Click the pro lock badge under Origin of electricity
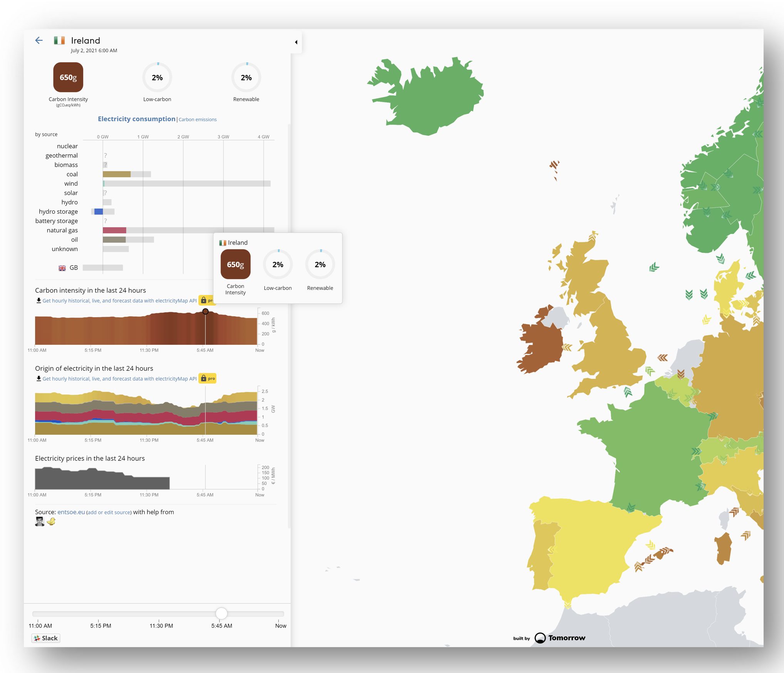This screenshot has height=673, width=784. tap(207, 378)
